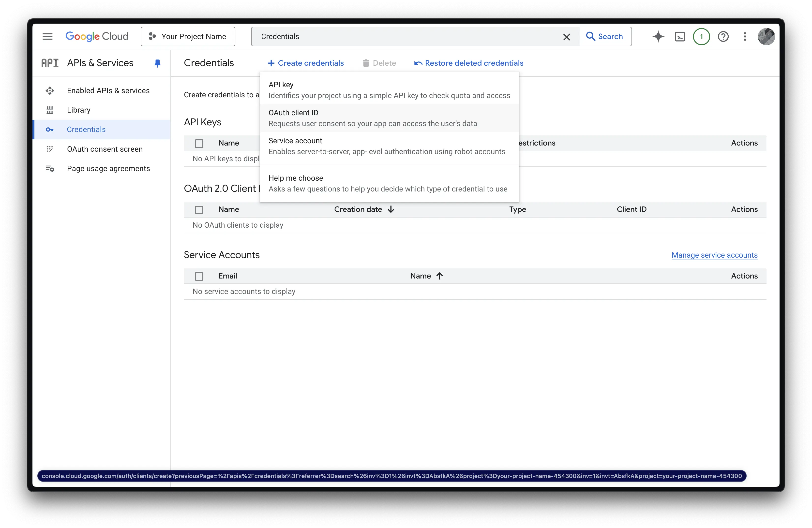Click the Service Accounts section heading
812x528 pixels.
pos(222,255)
